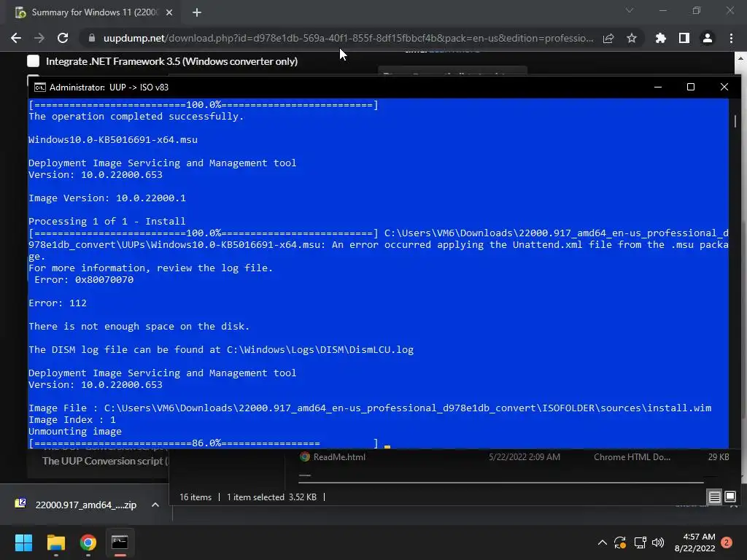Click The UUP Conversion script text
This screenshot has width=747, height=560.
(x=105, y=461)
